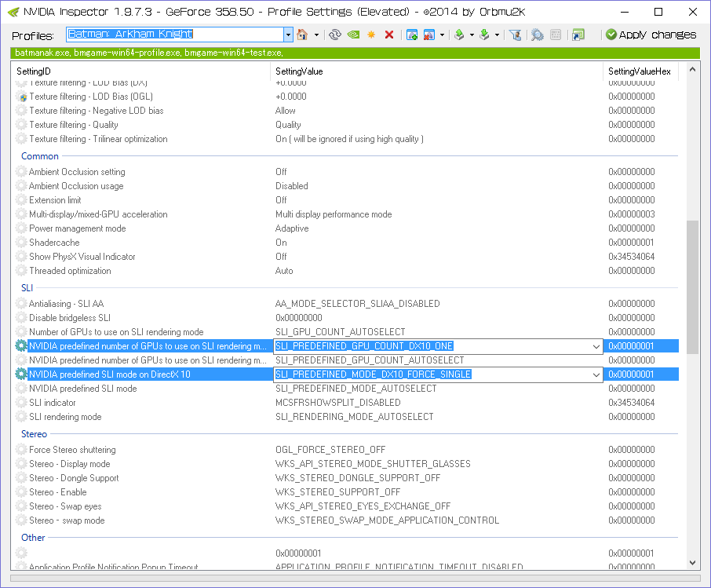This screenshot has width=711, height=588.
Task: Click the gear icon beside Antialiasing - SLI AA
Action: tap(21, 304)
